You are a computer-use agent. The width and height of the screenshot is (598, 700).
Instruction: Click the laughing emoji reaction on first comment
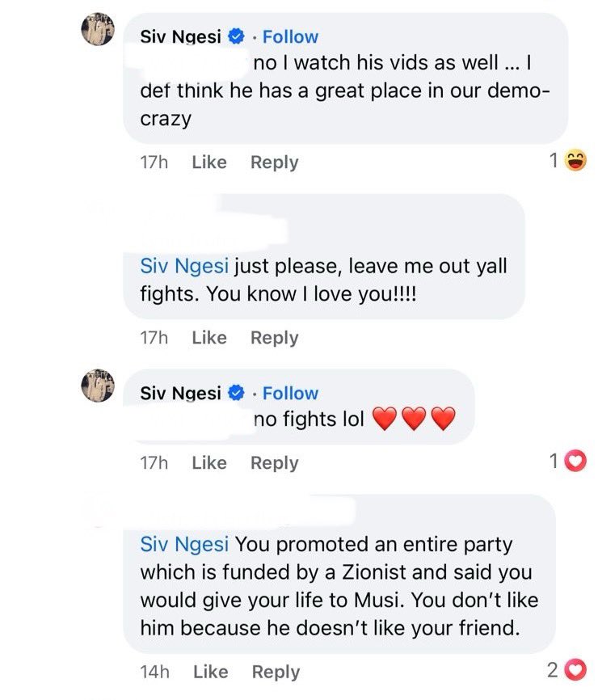click(x=576, y=162)
